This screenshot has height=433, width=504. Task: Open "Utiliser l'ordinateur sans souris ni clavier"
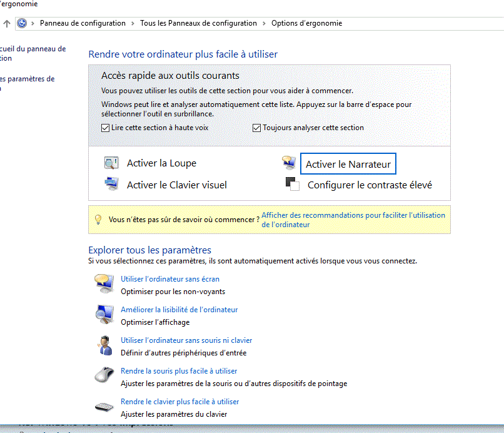click(186, 340)
